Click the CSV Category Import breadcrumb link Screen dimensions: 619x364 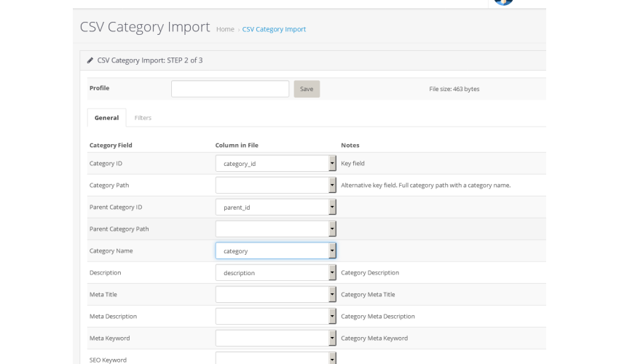click(274, 29)
